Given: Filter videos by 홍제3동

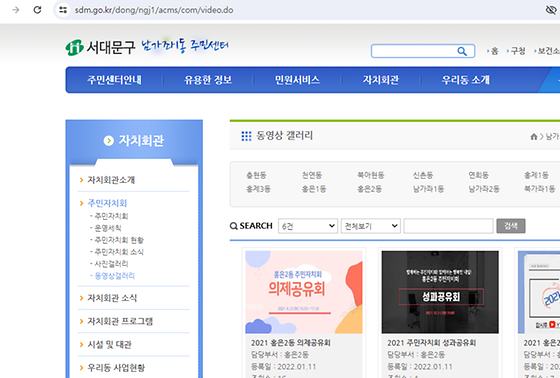Looking at the screenshot, I should click(258, 189).
